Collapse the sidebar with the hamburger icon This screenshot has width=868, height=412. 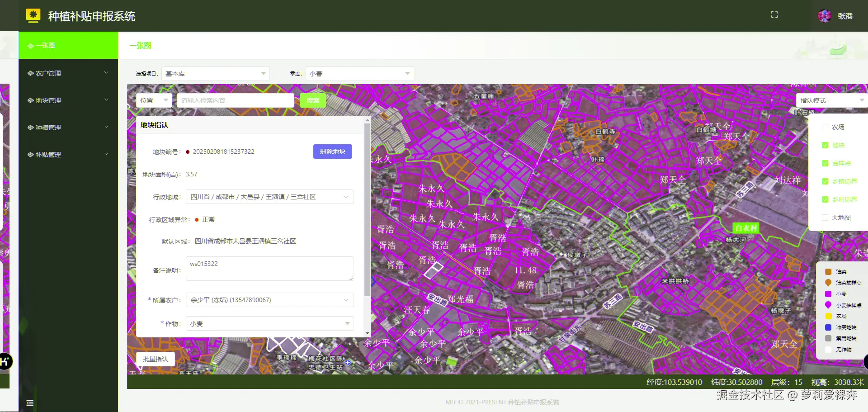30,403
